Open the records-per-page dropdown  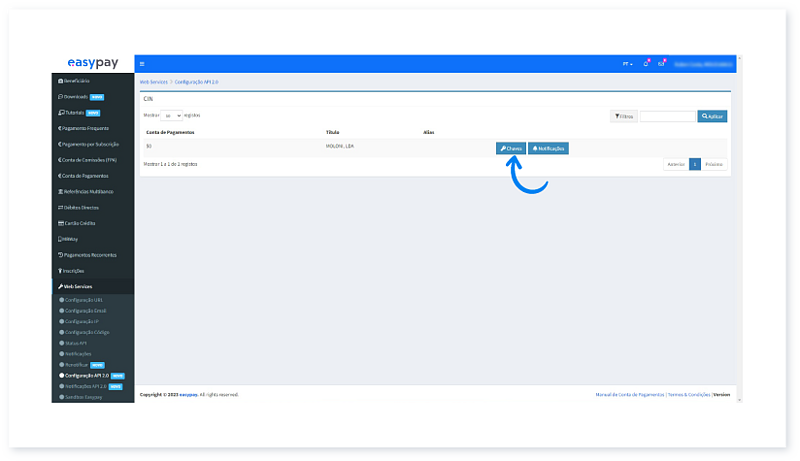(171, 116)
